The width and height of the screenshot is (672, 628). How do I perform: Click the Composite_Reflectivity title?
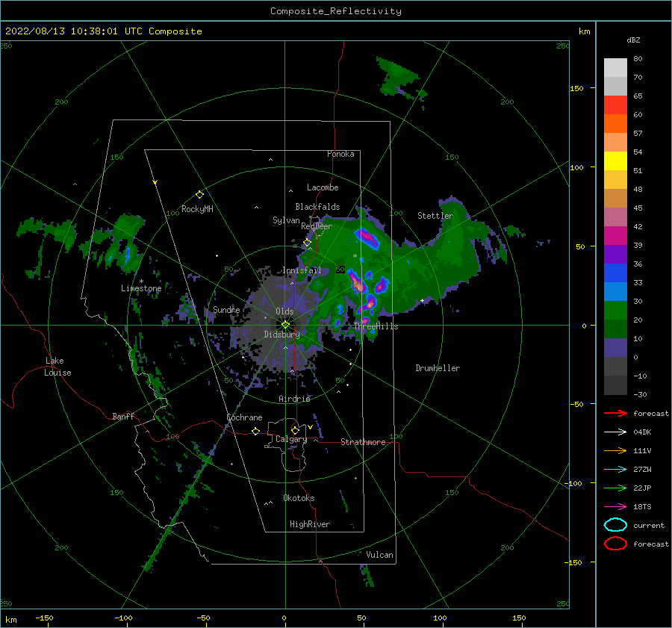336,11
